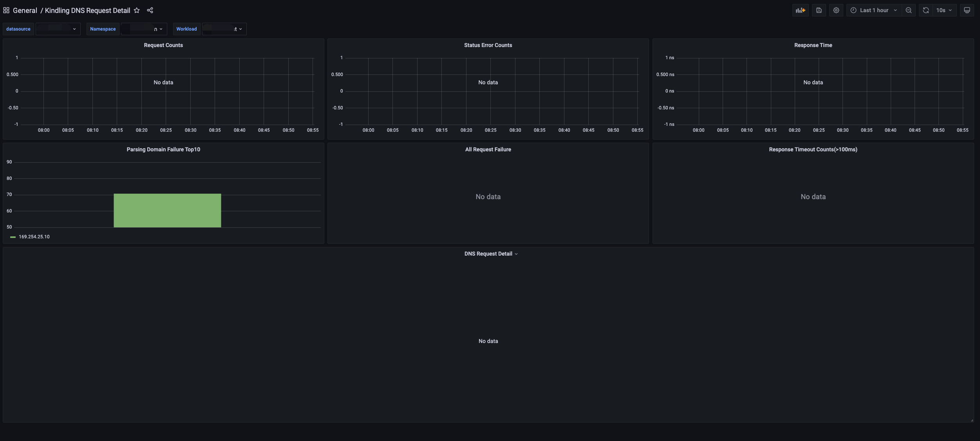The image size is (980, 441).
Task: Open dashboard settings gear icon
Action: (x=836, y=10)
